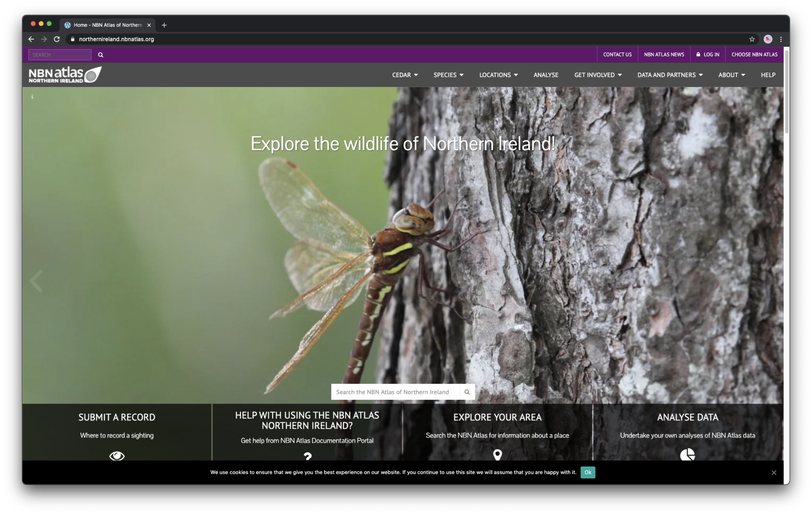
Task: Dismiss the cookie banner with the X
Action: [x=774, y=472]
